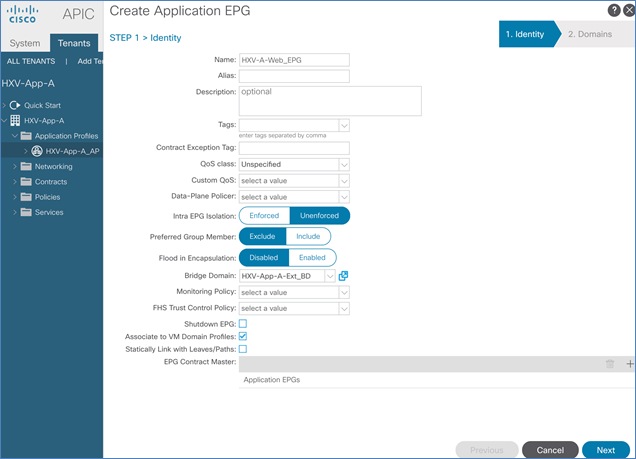Open the Data-Plane Policer dropdown
Viewport: 636px width, 459px height.
(x=344, y=197)
